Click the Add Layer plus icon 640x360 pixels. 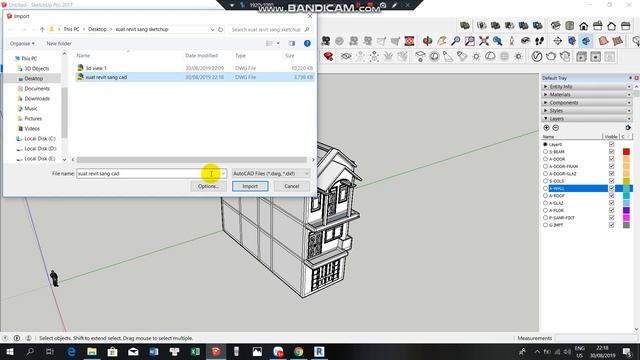(x=547, y=128)
